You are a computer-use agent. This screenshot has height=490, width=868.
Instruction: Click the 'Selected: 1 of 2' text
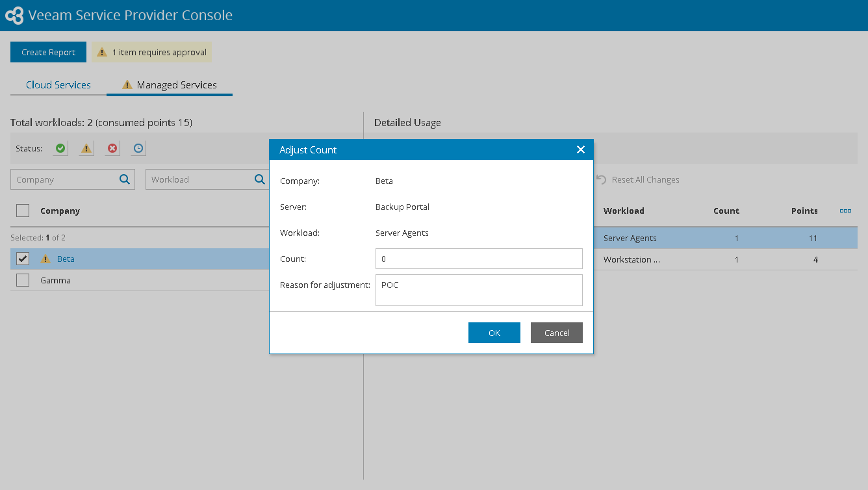[38, 238]
